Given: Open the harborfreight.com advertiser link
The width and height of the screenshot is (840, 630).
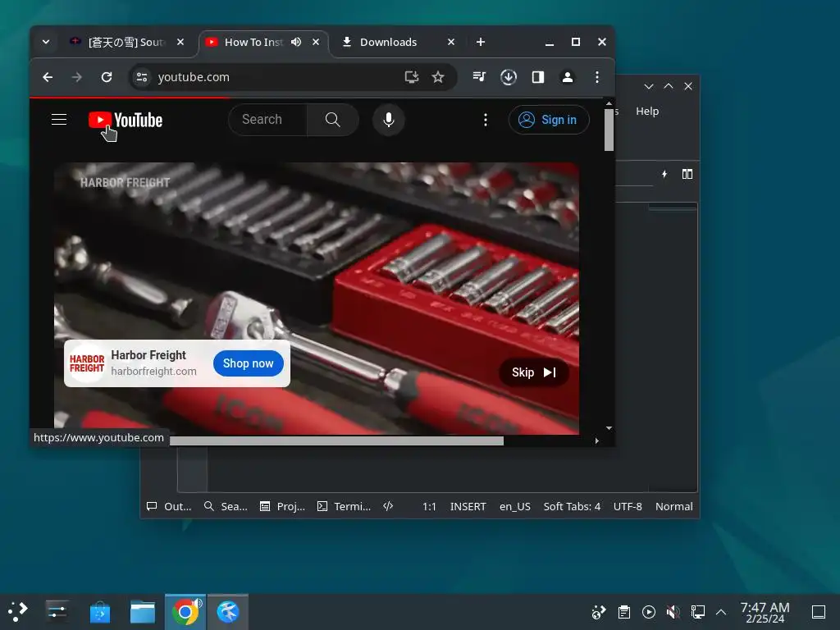Looking at the screenshot, I should pos(153,371).
